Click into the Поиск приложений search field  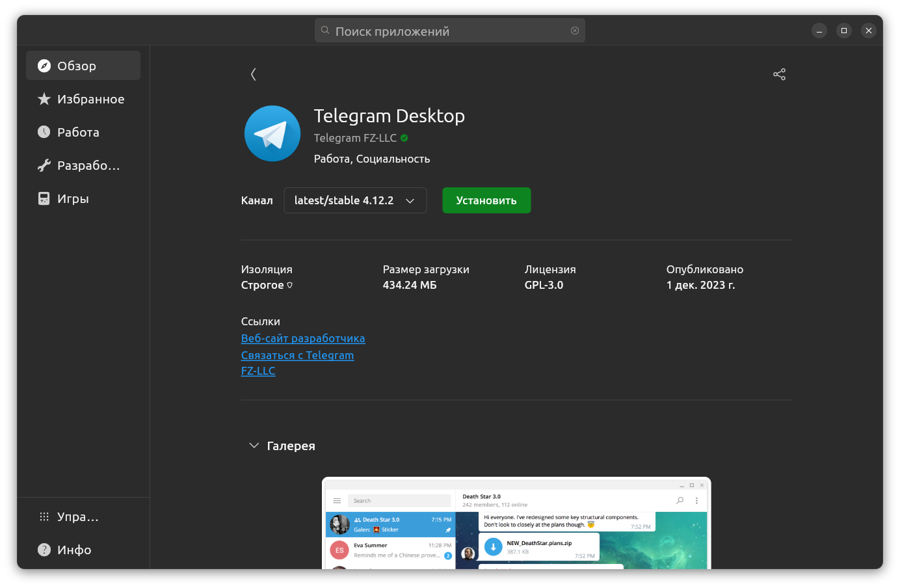click(450, 31)
